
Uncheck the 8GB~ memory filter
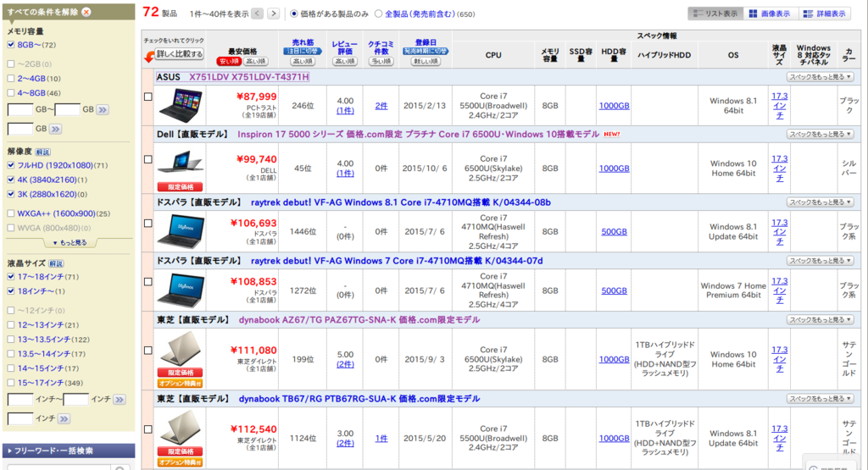(11, 45)
